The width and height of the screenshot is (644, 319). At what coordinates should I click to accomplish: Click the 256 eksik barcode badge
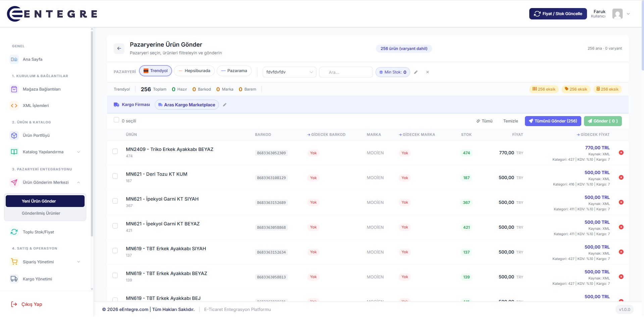click(x=544, y=89)
